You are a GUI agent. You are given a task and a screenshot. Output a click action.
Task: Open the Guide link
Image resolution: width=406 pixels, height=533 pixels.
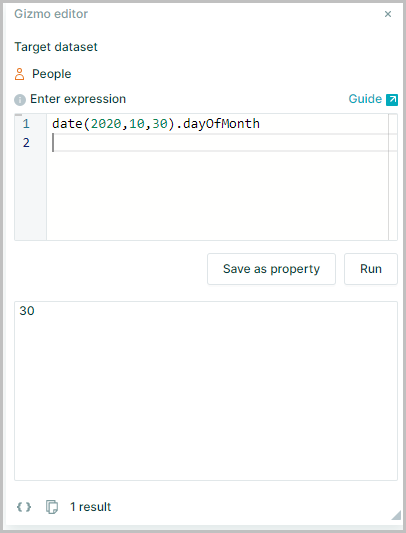click(365, 99)
